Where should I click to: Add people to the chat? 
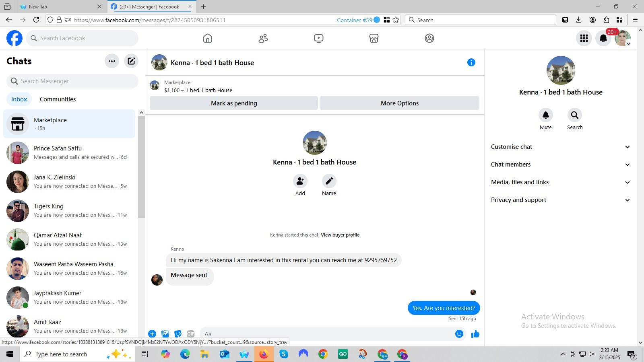[x=300, y=181]
